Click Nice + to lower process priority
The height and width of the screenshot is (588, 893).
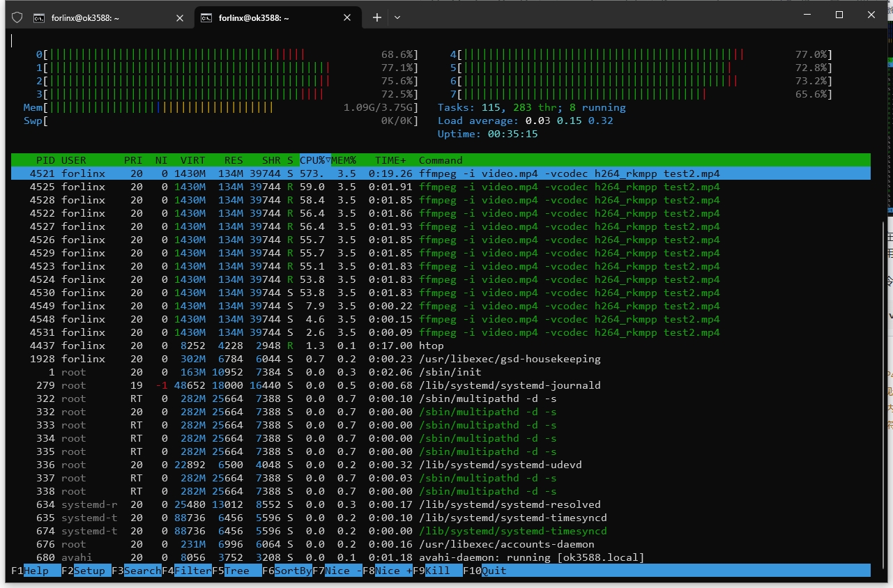(394, 571)
